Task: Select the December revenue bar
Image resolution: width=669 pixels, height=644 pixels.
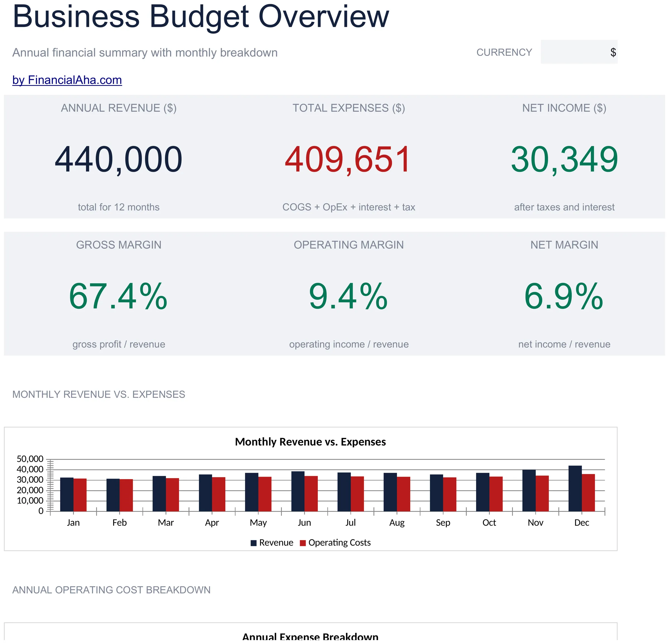Action: [575, 488]
